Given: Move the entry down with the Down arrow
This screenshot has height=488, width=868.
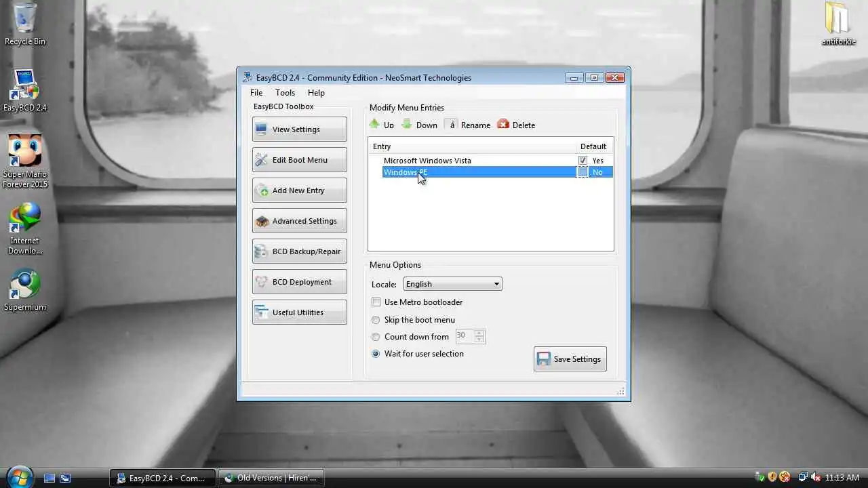Looking at the screenshot, I should coord(419,125).
